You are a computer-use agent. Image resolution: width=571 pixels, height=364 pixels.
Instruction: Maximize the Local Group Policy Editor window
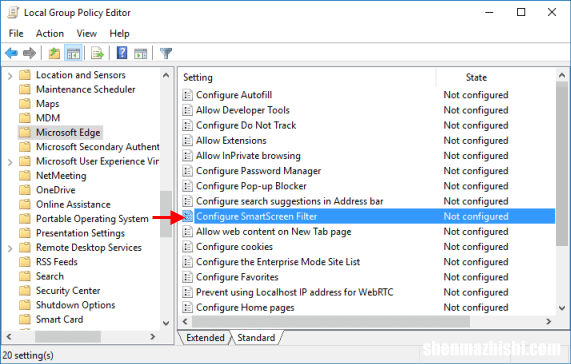(x=521, y=12)
